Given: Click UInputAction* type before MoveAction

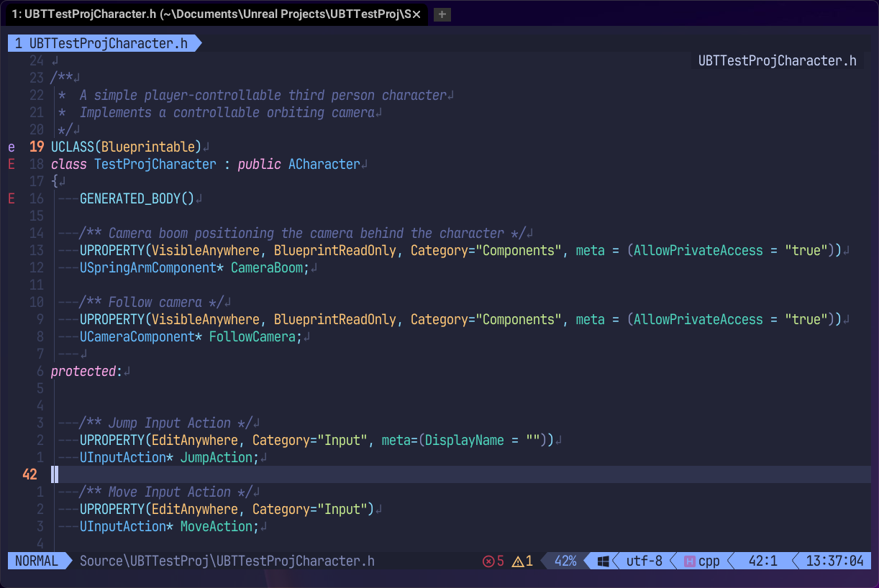Looking at the screenshot, I should pyautogui.click(x=127, y=527).
